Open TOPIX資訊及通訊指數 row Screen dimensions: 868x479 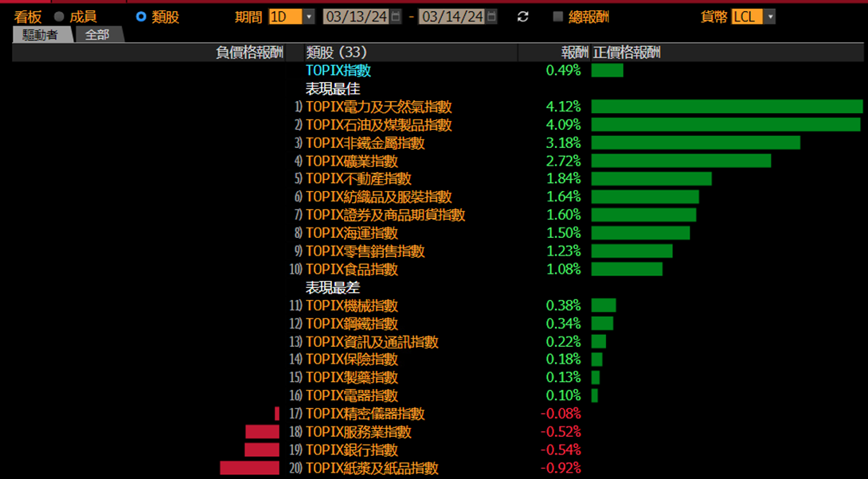pyautogui.click(x=372, y=342)
